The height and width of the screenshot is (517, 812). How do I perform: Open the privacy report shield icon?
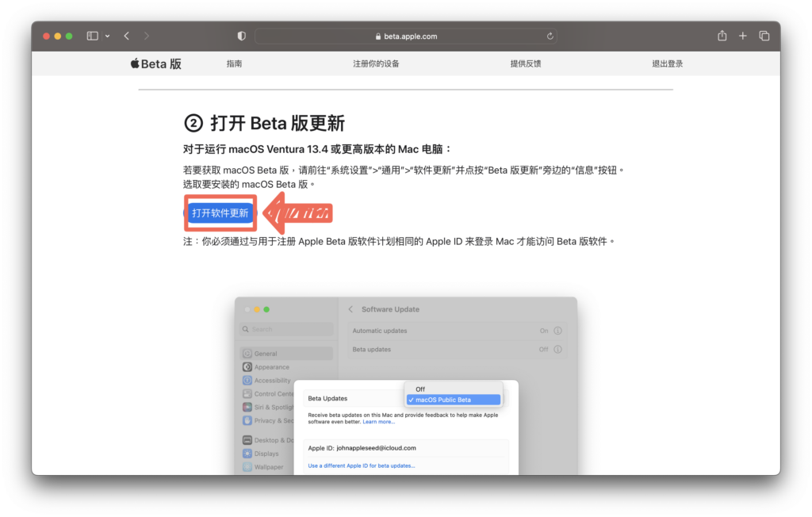tap(241, 36)
